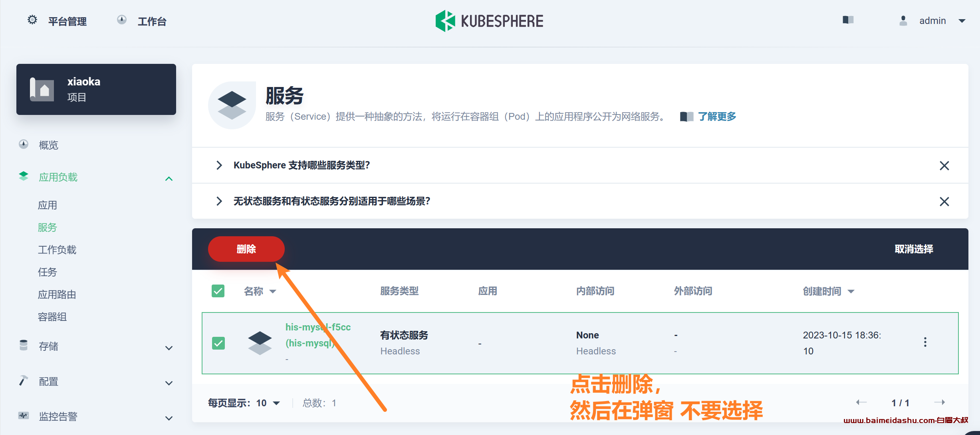This screenshot has height=435, width=980.
Task: Click the xiaoka project icon
Action: pyautogui.click(x=42, y=89)
